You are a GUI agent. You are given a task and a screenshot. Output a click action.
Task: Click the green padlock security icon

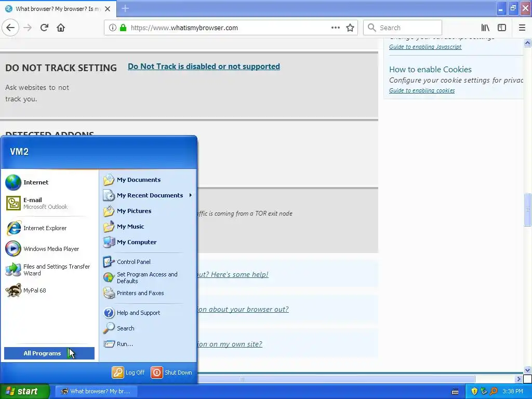[x=123, y=28]
